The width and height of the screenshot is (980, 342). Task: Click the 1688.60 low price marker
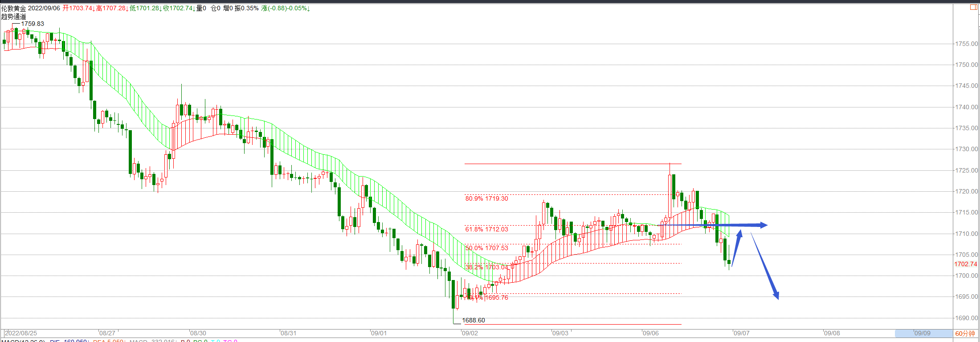[x=474, y=320]
